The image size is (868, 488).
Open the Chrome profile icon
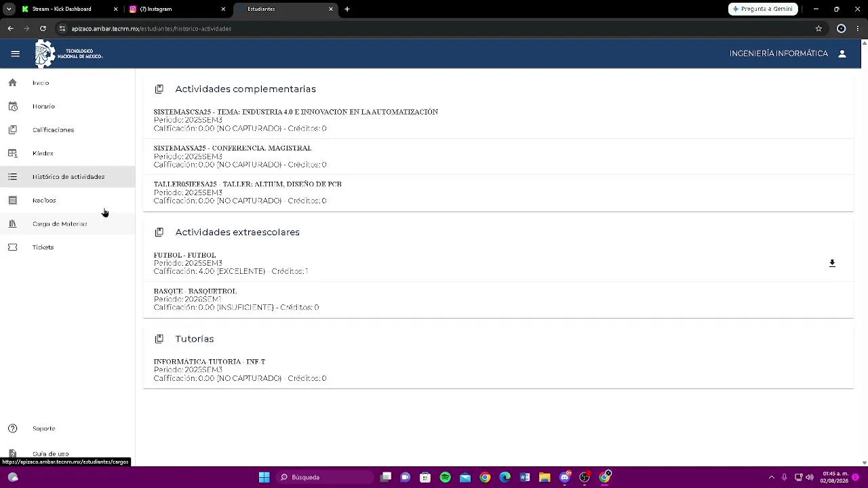[842, 28]
